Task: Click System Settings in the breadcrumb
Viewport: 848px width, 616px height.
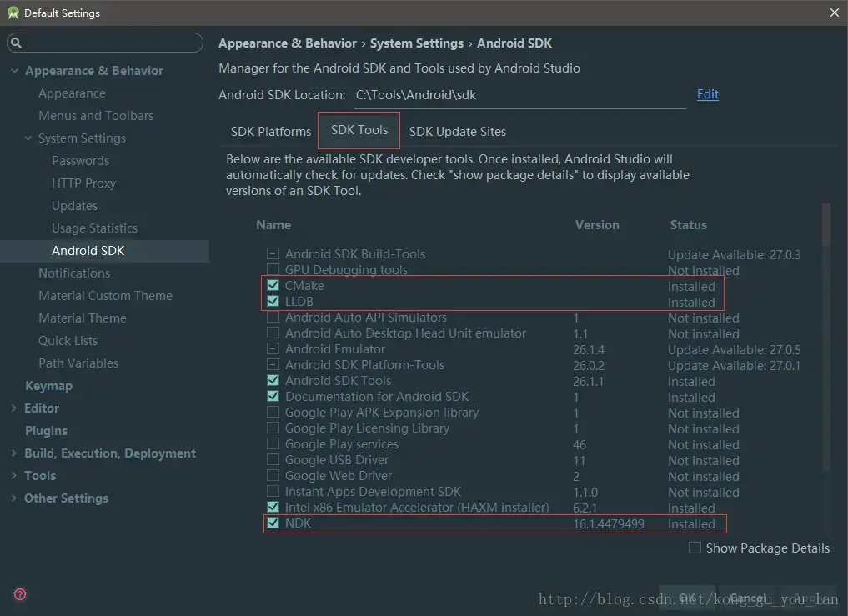Action: (416, 43)
